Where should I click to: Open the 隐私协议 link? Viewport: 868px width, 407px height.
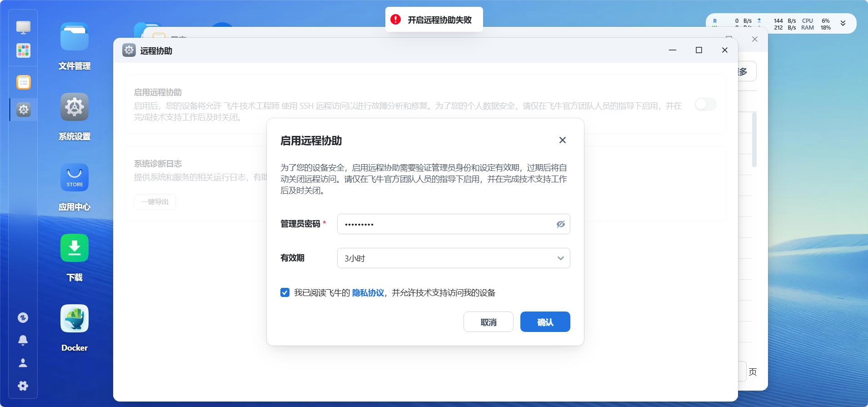click(x=368, y=293)
